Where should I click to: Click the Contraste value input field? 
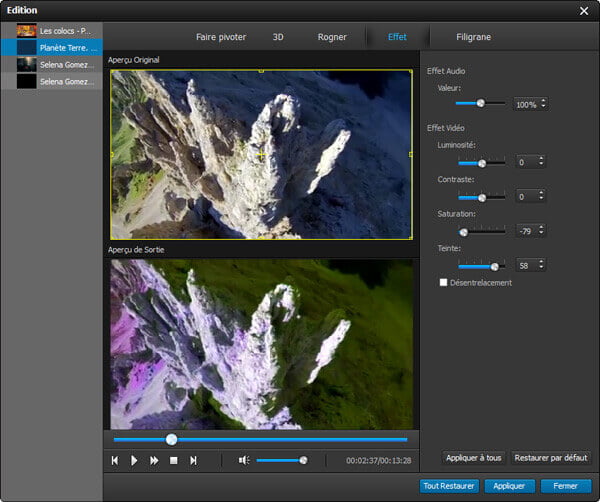525,197
